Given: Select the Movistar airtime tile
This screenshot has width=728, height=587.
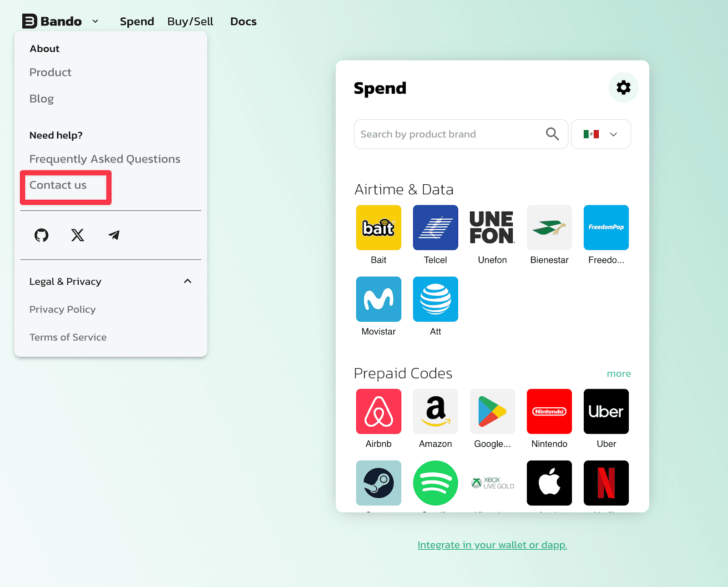Looking at the screenshot, I should click(379, 299).
